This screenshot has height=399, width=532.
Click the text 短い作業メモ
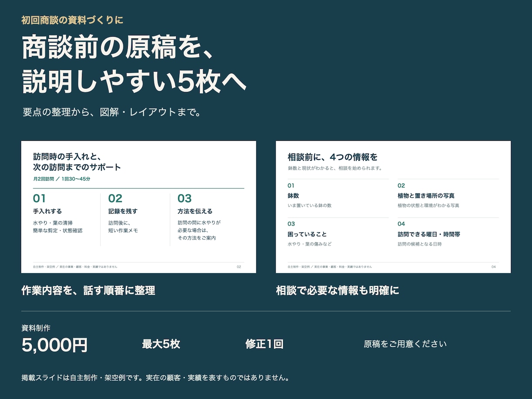[x=123, y=230]
